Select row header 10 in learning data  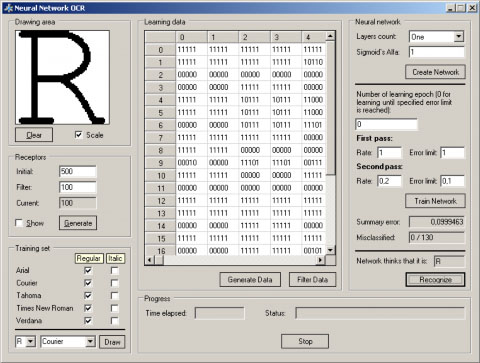point(160,175)
